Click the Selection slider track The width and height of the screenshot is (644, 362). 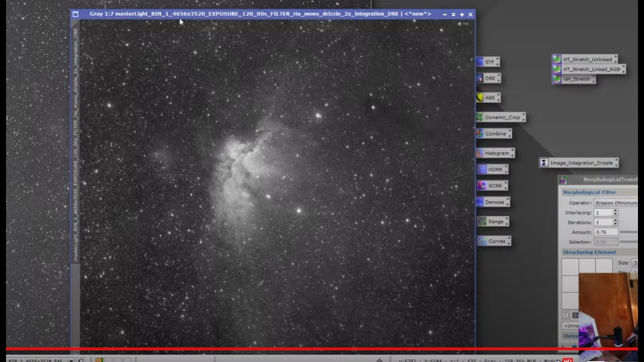[x=629, y=242]
